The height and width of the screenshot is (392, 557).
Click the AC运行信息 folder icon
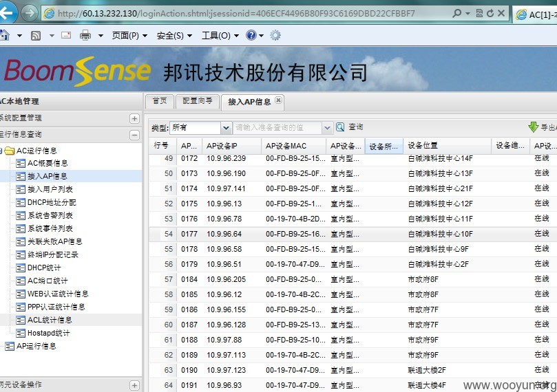[x=10, y=151]
